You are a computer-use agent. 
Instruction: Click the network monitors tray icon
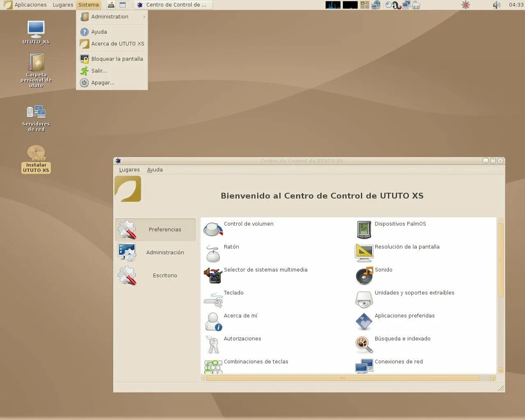click(406, 5)
